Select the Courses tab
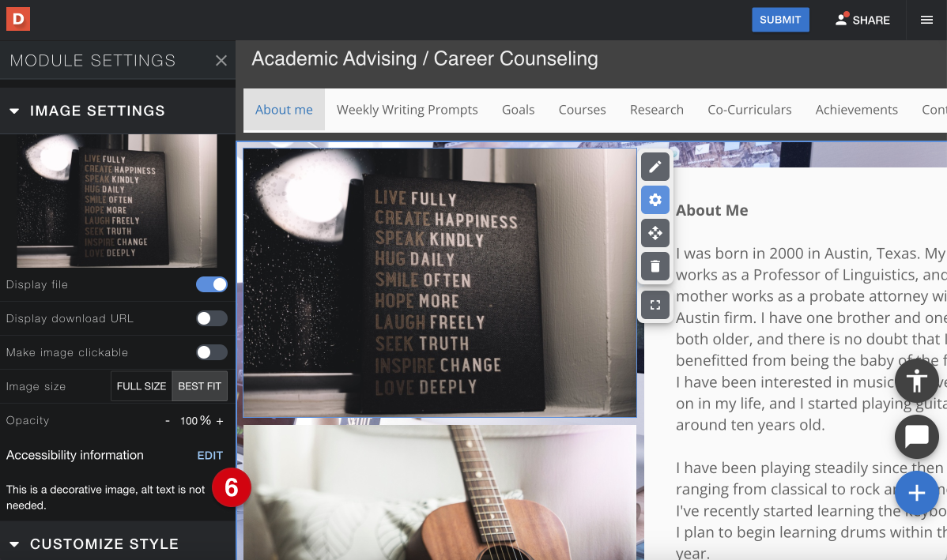This screenshot has width=947, height=560. click(x=583, y=110)
